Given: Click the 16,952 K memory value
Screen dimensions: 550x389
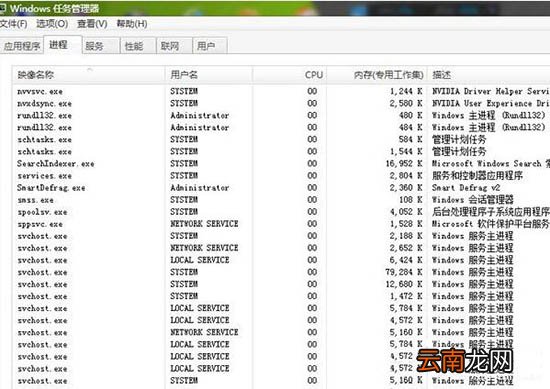Looking at the screenshot, I should (x=404, y=163).
